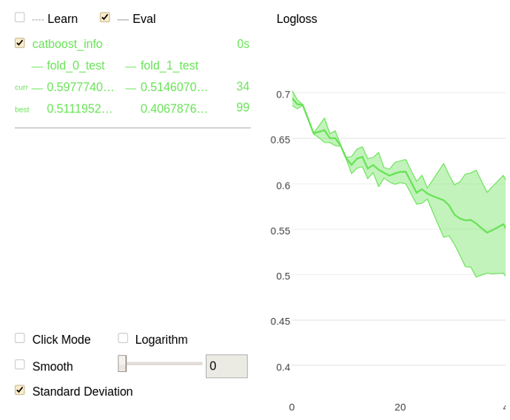Click the fold_0_test current value 0.5977740
The width and height of the screenshot is (510, 420).
[x=80, y=87]
